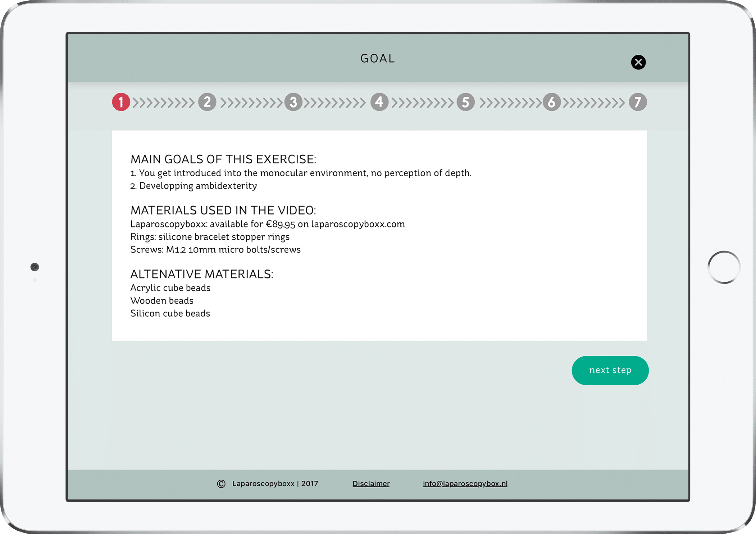Close the Goal dialog with the X icon
Screen dimensions: 756x534
click(x=638, y=62)
